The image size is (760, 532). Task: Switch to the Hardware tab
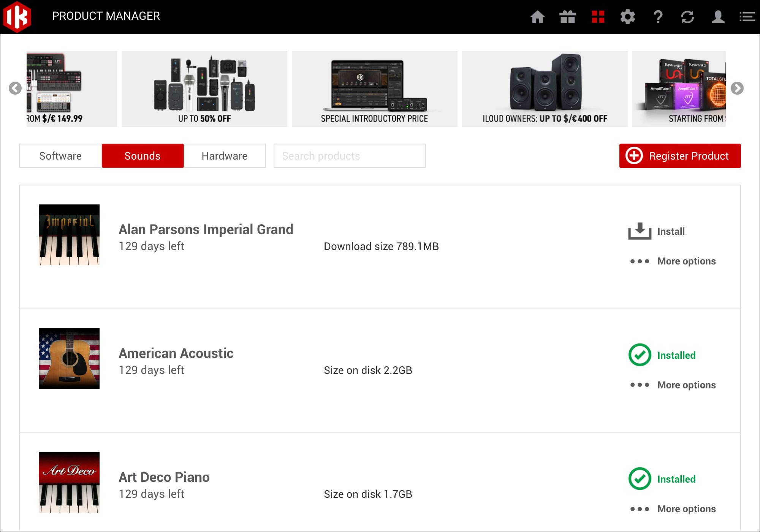click(x=225, y=156)
